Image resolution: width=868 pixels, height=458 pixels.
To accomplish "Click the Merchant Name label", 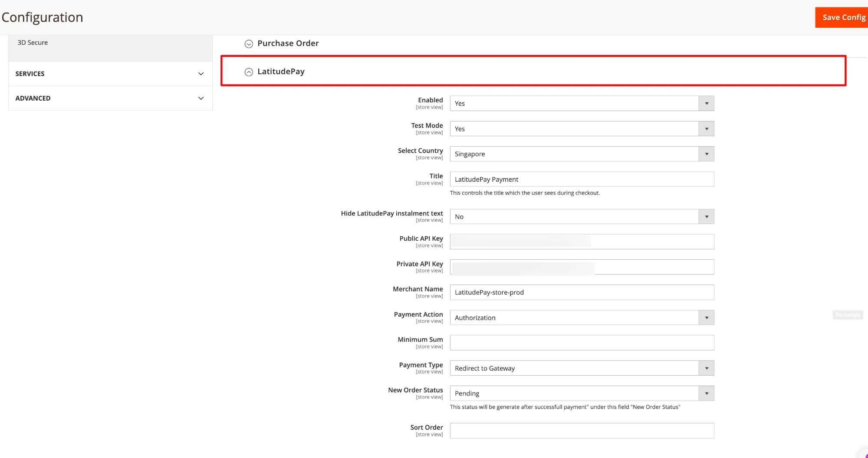I will pos(418,289).
